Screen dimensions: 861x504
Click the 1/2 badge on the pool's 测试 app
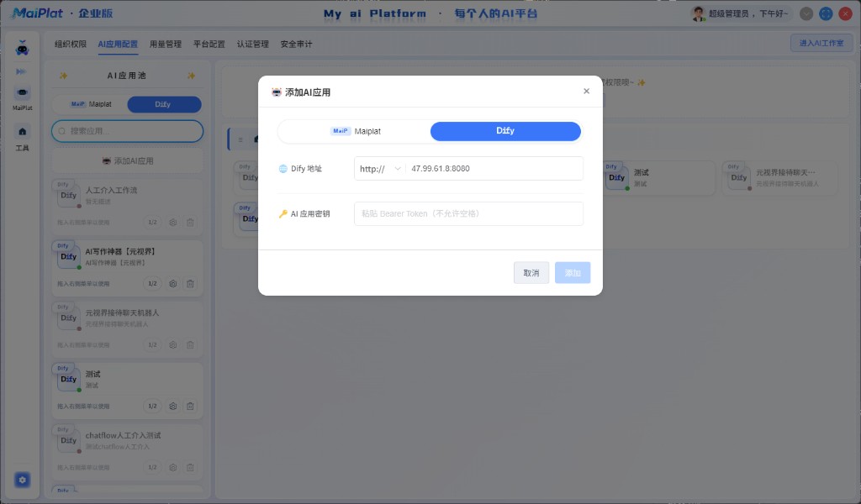click(153, 407)
